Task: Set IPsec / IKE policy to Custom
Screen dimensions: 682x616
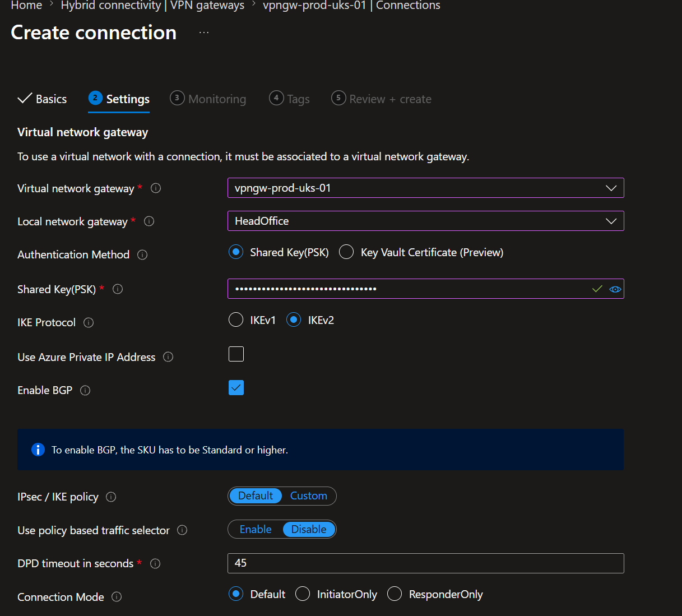Action: click(x=309, y=496)
